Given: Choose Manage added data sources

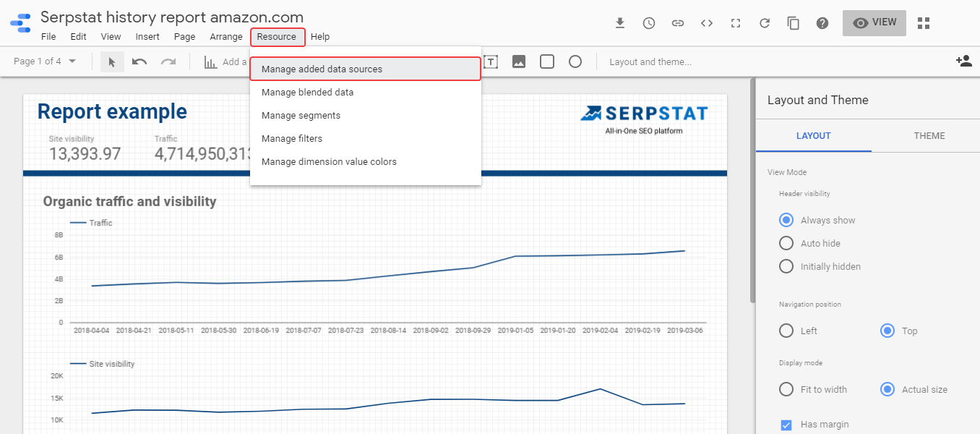Looking at the screenshot, I should 365,69.
